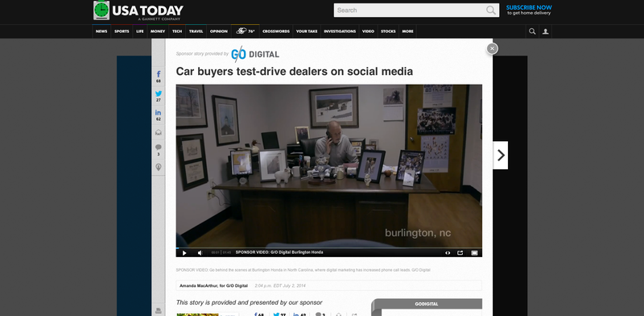Click the video title SPONSOR VIDEO: G/O Digital Burlington Honda

(279, 252)
